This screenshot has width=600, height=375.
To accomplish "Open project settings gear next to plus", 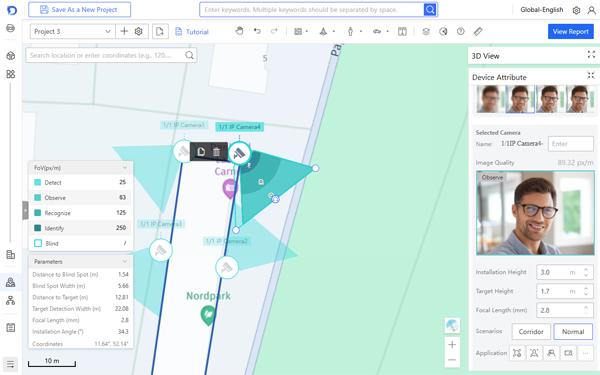I will point(139,31).
